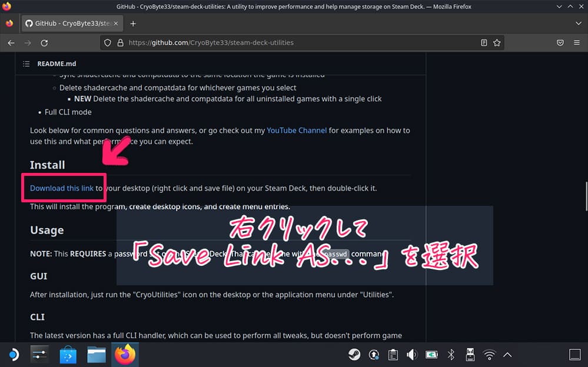The image size is (588, 367).
Task: Select the GitHub CryoByte33 tab
Action: pos(71,24)
